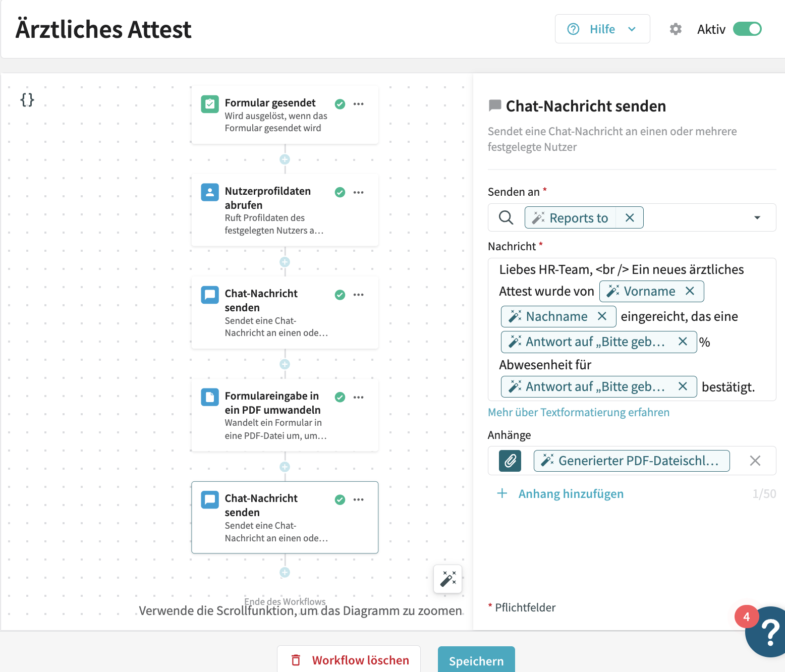Open options menu for Nutzerprofildaten abrufen step

(359, 192)
